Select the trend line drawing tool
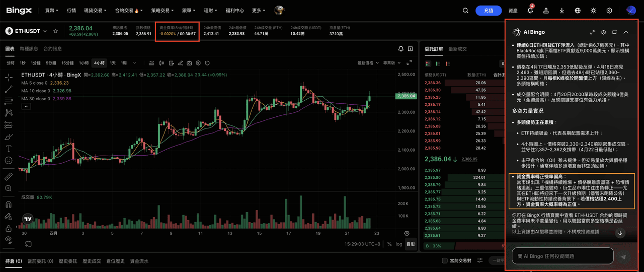Image resolution: width=644 pixels, height=272 pixels. [9, 89]
